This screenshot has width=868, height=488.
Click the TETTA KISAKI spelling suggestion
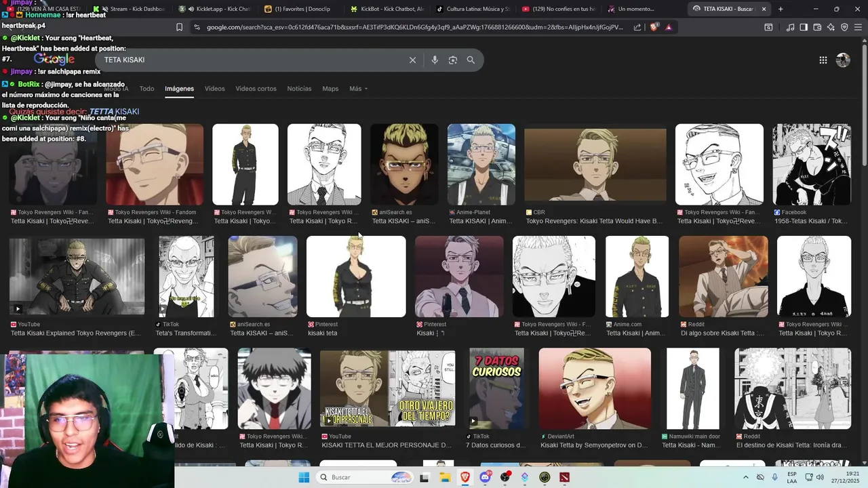click(114, 111)
